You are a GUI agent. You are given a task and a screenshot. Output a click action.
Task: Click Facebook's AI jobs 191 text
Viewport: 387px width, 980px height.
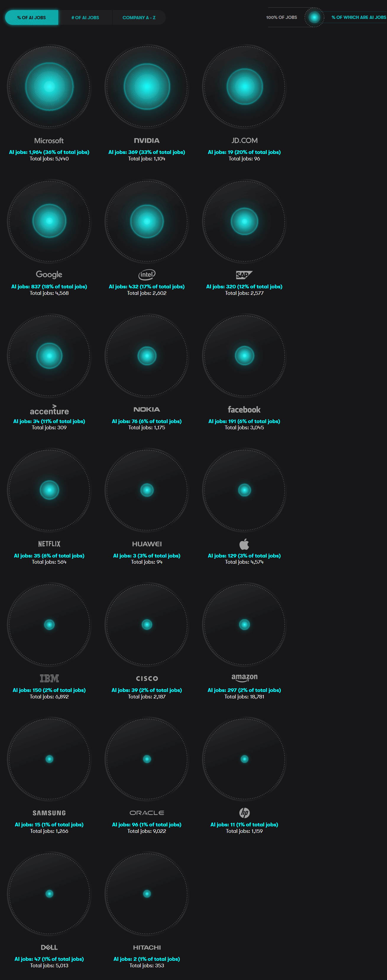pyautogui.click(x=244, y=421)
